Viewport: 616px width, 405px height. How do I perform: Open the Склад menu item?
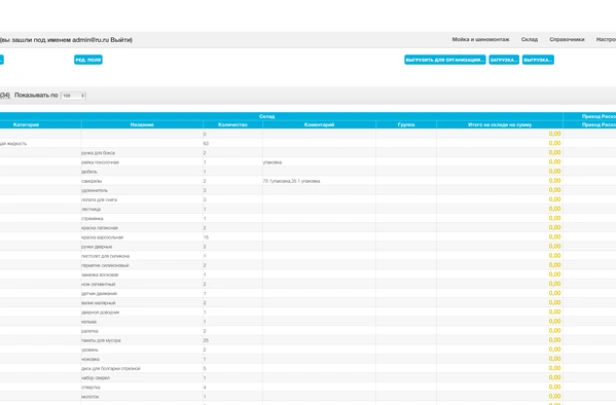click(529, 39)
